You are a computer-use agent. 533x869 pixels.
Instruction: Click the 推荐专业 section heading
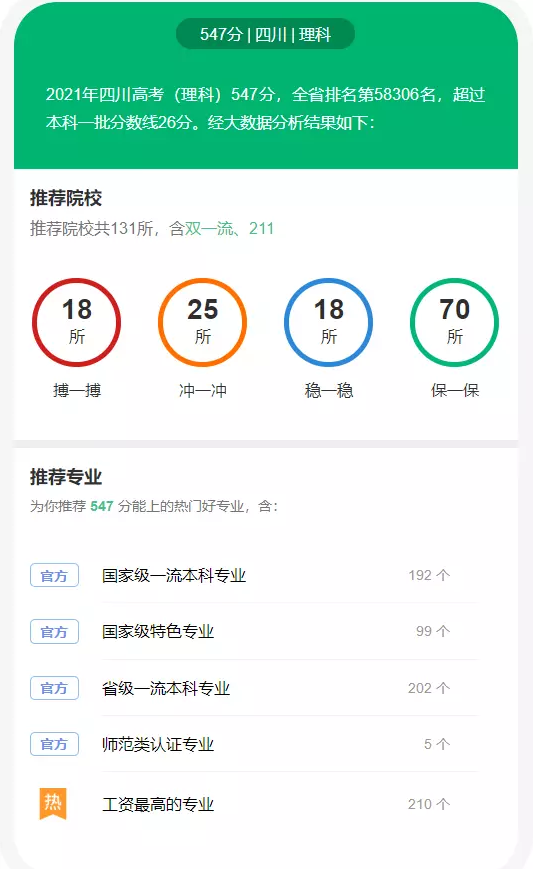click(66, 477)
